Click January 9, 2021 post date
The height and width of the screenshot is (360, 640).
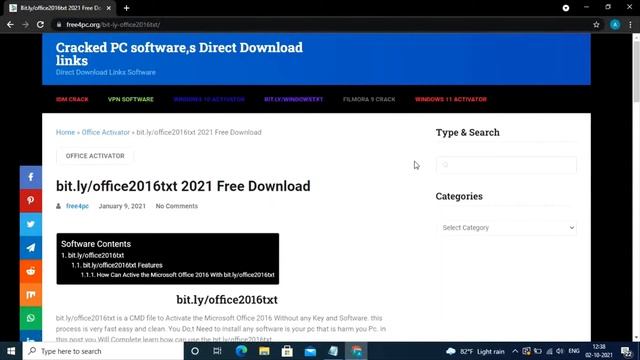point(122,206)
